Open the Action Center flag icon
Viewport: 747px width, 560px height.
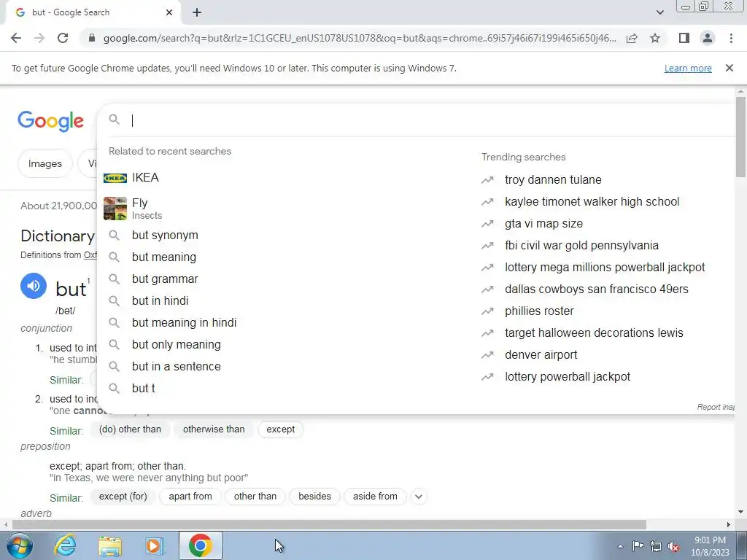coord(638,546)
